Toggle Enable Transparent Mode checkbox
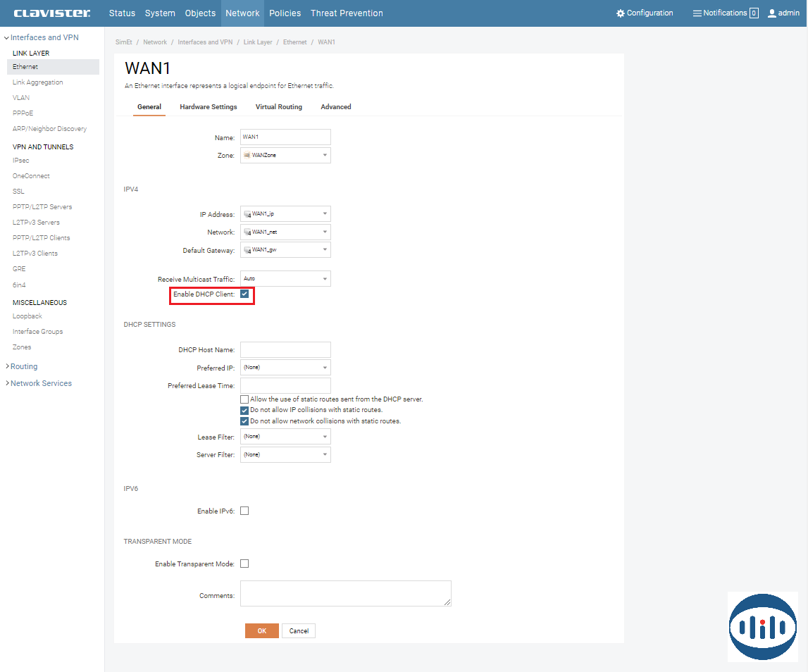 tap(244, 564)
